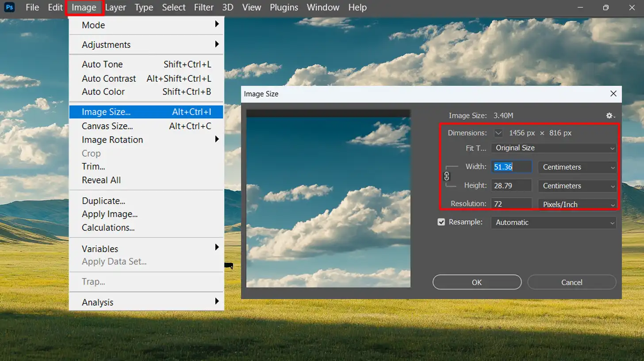Open the View menu
The image size is (644, 361).
252,8
